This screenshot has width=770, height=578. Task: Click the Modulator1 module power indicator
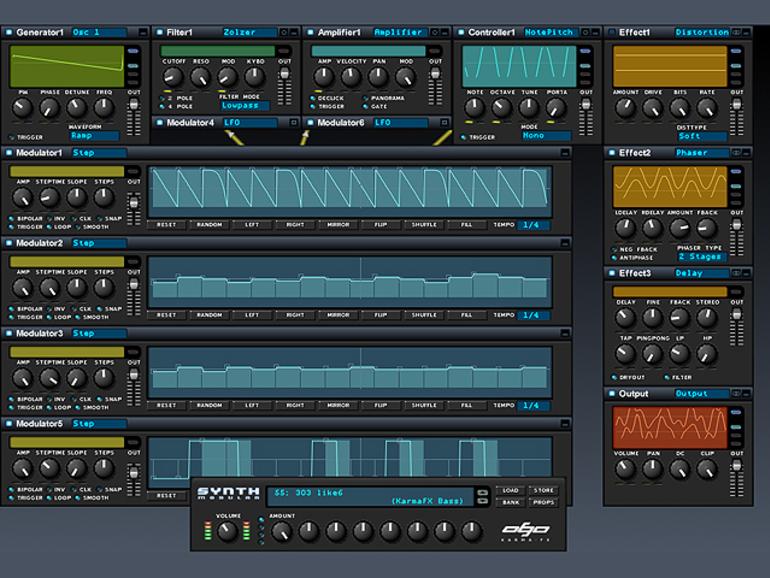tap(9, 153)
